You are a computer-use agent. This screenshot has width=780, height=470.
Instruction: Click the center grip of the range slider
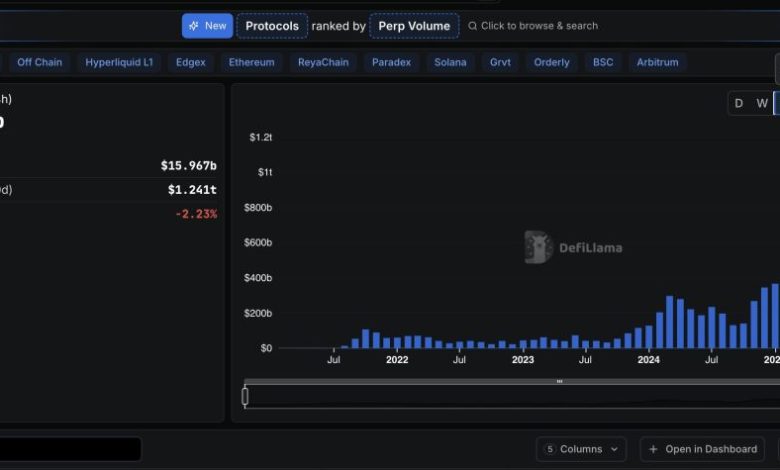tap(560, 381)
